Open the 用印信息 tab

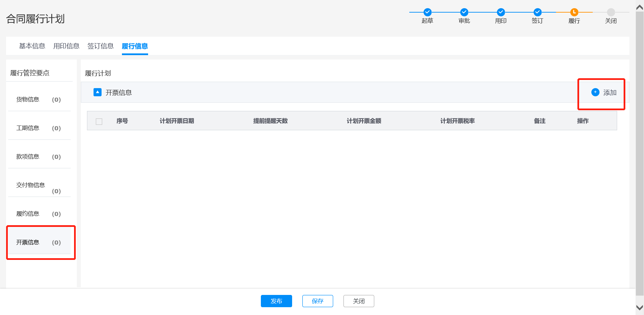pyautogui.click(x=66, y=46)
